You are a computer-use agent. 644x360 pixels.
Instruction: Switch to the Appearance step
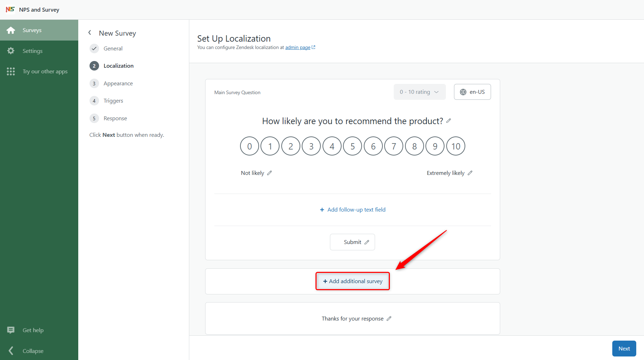tap(118, 83)
